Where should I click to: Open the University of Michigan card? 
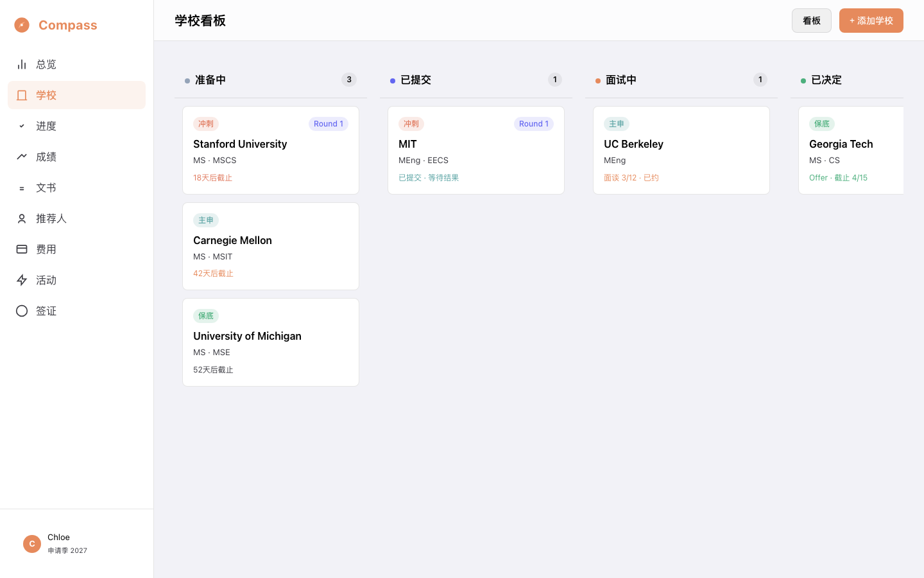point(271,342)
